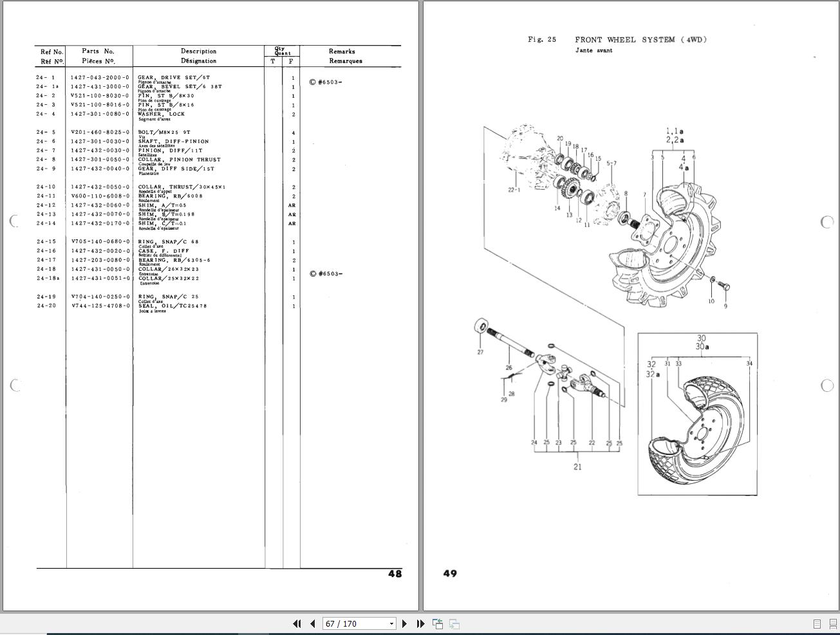
Task: Select part number 1427-203-0080-0
Action: pos(100,261)
